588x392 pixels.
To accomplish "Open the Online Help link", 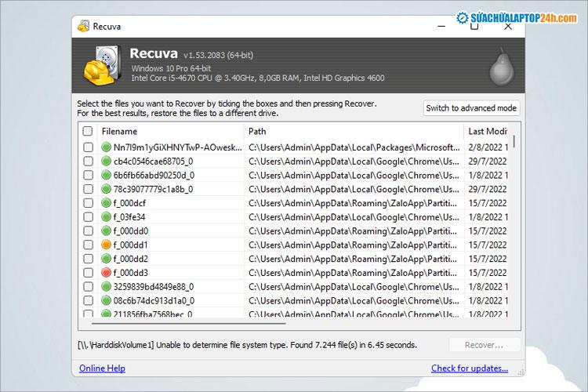I will coord(102,368).
